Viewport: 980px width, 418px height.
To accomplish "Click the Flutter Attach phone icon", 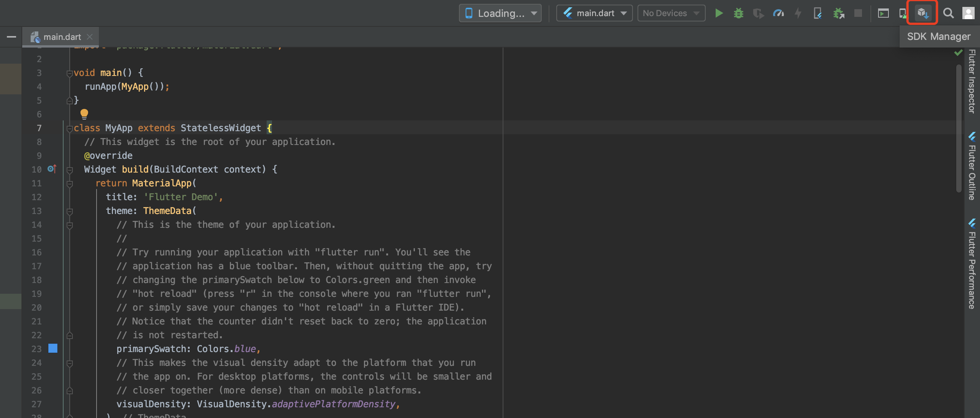I will click(x=817, y=13).
